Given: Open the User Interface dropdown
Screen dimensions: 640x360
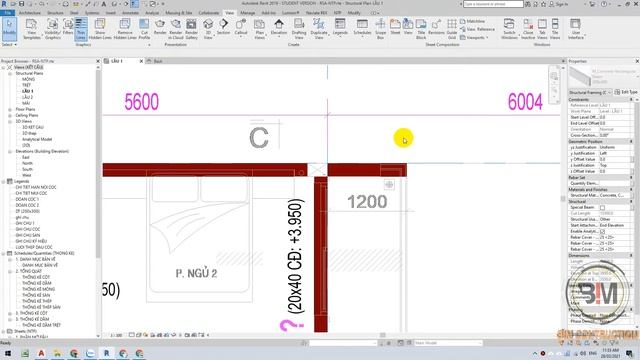Looking at the screenshot, I should 576,29.
